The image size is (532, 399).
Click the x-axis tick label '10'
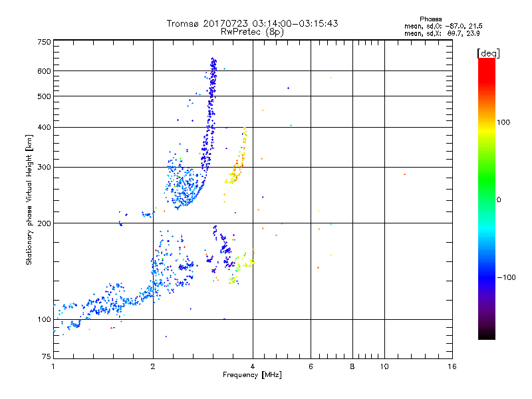(x=384, y=366)
